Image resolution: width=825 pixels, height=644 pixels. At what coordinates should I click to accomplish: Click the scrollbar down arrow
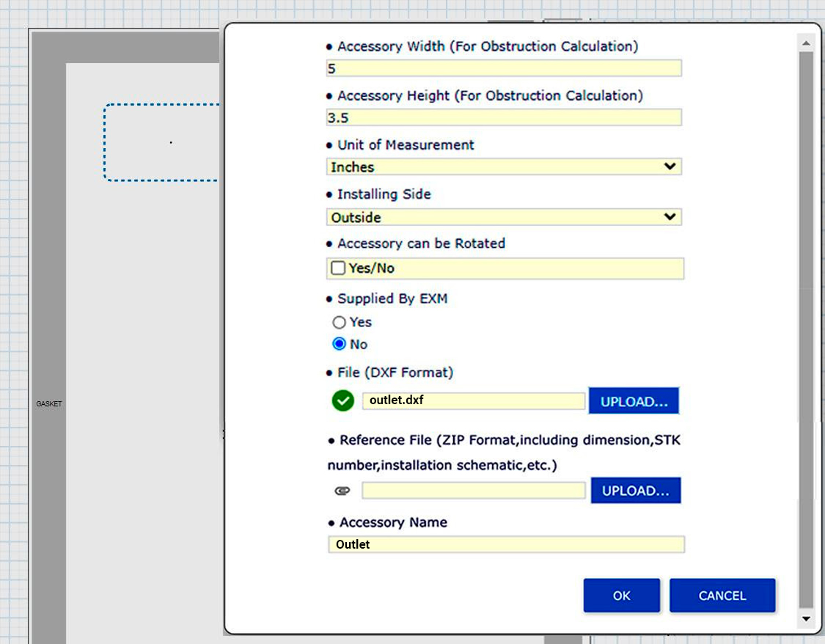806,618
